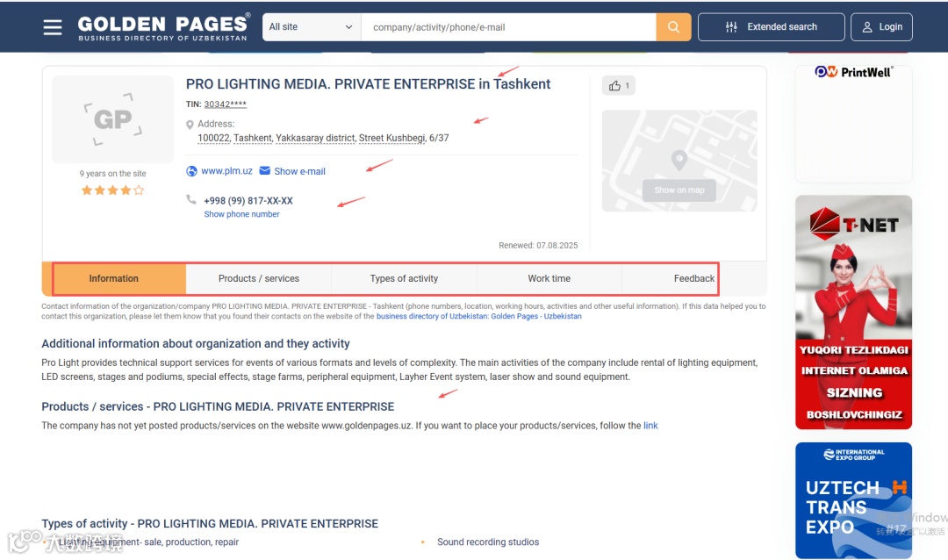Screen dimensions: 948x560
Task: Click the masked TIN number
Action: 225,104
